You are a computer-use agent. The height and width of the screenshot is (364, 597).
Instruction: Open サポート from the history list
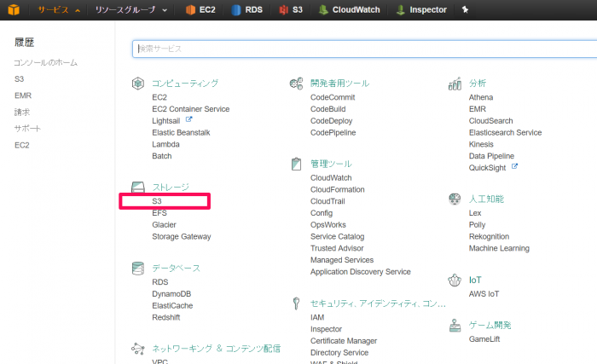click(x=27, y=129)
